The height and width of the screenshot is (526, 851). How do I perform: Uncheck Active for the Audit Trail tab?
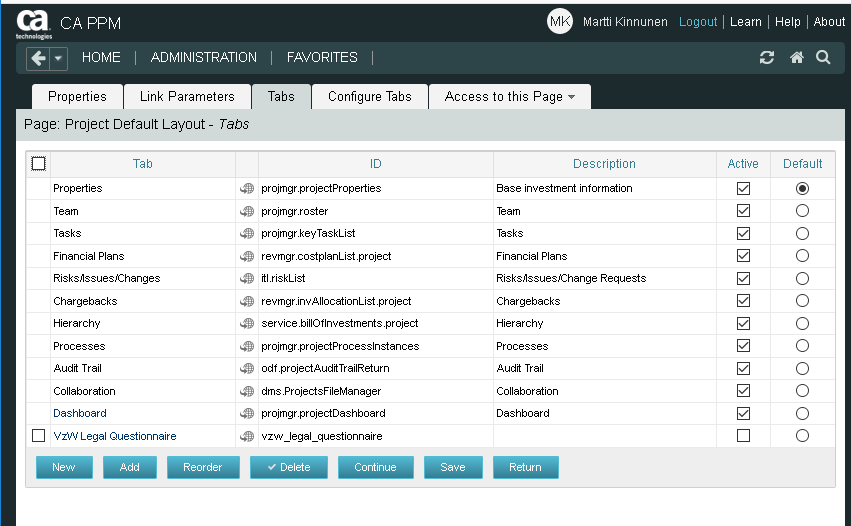tap(743, 368)
